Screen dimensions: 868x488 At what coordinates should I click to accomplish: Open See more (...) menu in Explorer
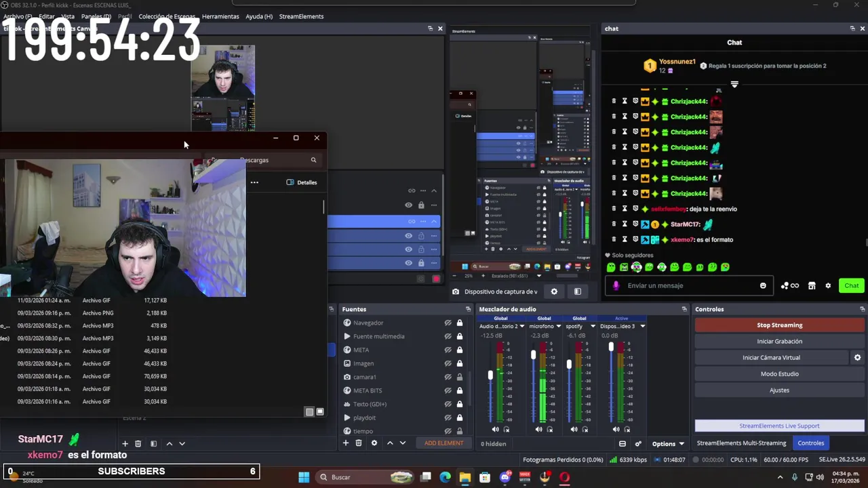coord(254,182)
